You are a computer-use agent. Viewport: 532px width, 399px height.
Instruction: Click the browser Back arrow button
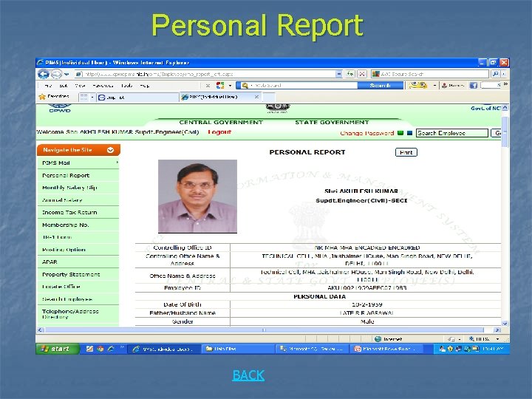pyautogui.click(x=44, y=74)
